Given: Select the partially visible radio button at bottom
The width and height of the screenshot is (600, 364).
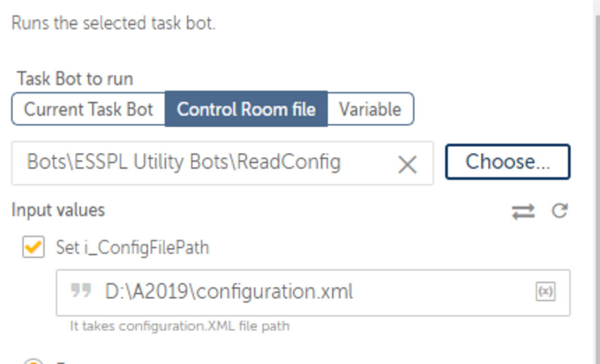Looking at the screenshot, I should (x=33, y=362).
